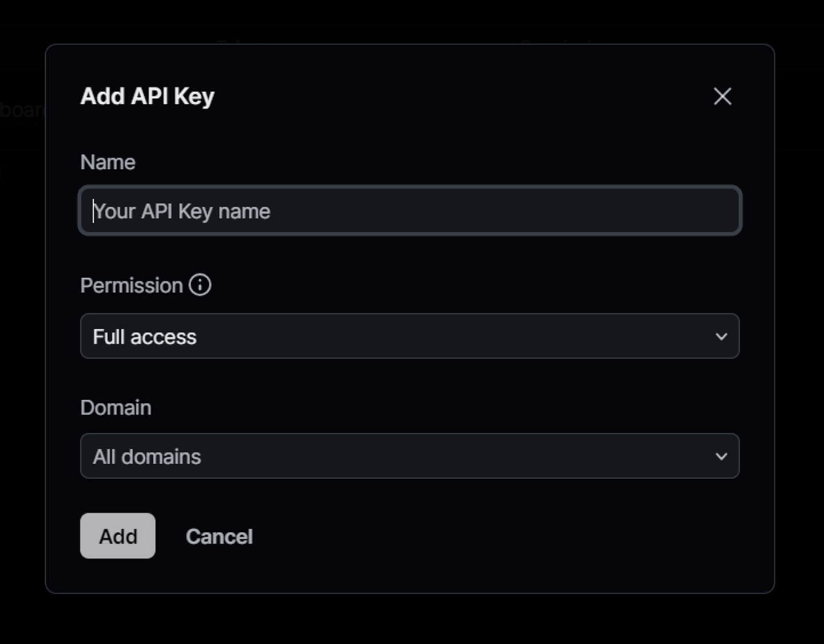This screenshot has width=824, height=644.
Task: Select the 'Full access' text in Permission
Action: point(145,337)
